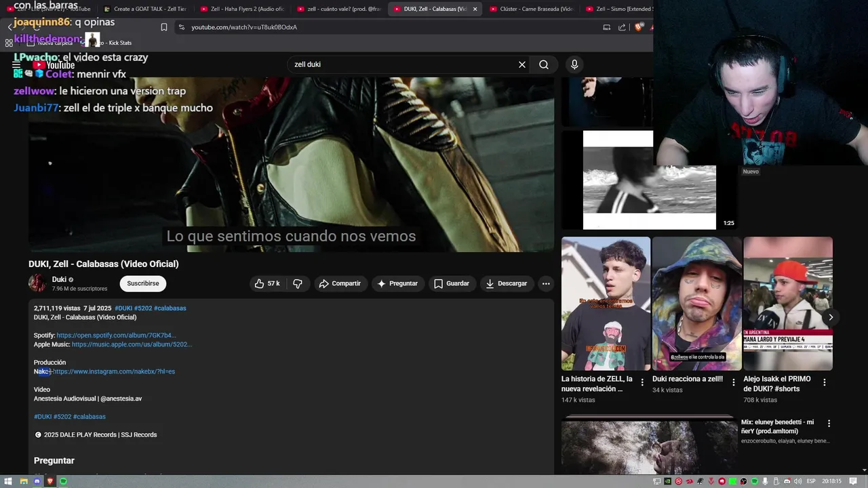Click Anestesia Audiovisual credit text
Image resolution: width=868 pixels, height=488 pixels.
tap(88, 399)
